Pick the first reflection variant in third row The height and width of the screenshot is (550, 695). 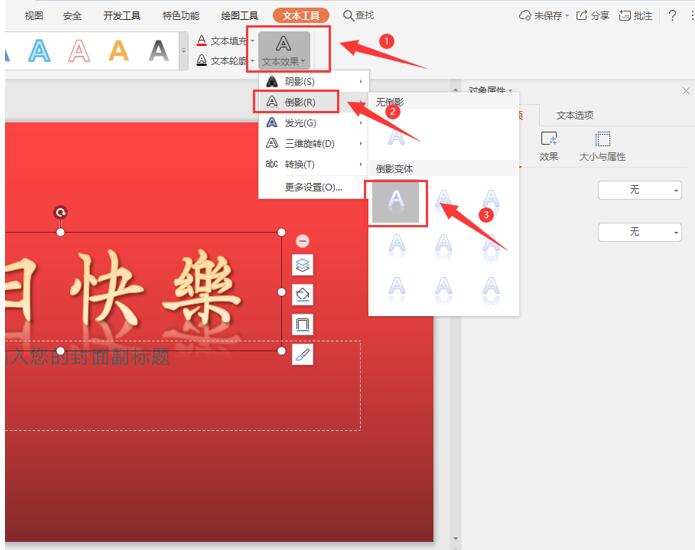point(397,289)
